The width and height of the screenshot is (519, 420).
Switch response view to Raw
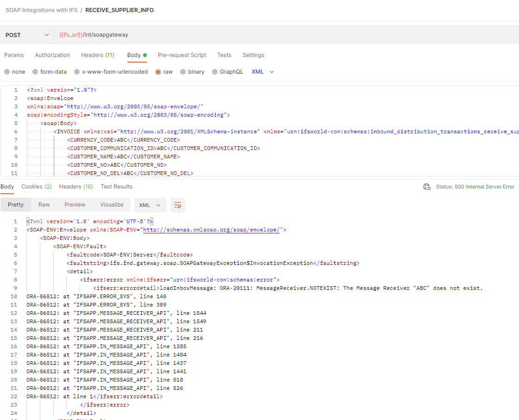pyautogui.click(x=44, y=205)
